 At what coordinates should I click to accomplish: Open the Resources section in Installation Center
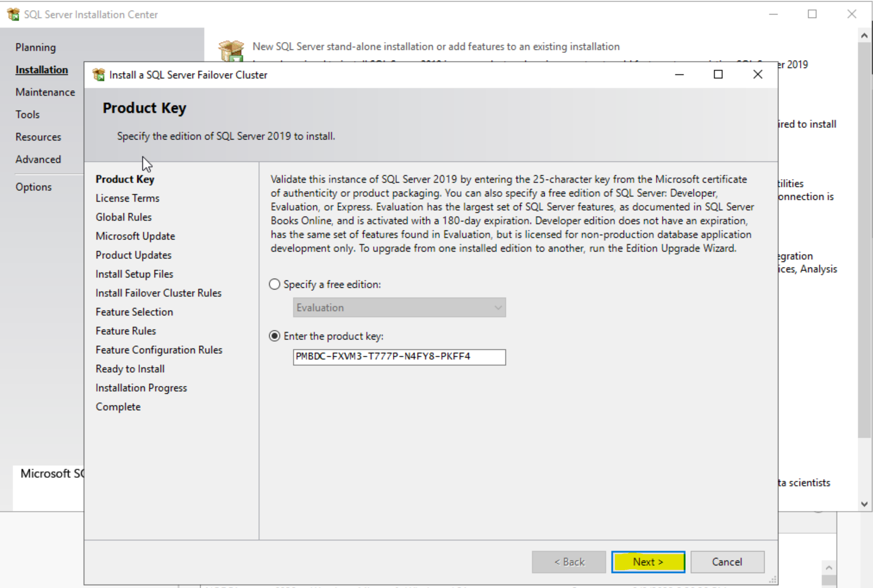click(38, 137)
